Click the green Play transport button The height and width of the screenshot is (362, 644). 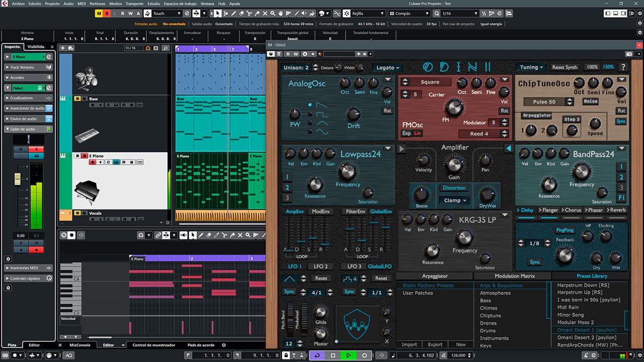point(348,355)
